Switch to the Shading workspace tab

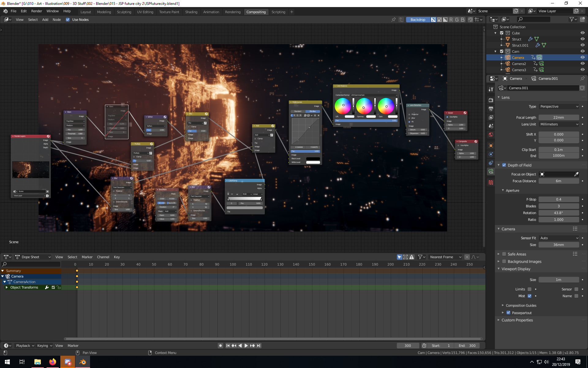[191, 12]
